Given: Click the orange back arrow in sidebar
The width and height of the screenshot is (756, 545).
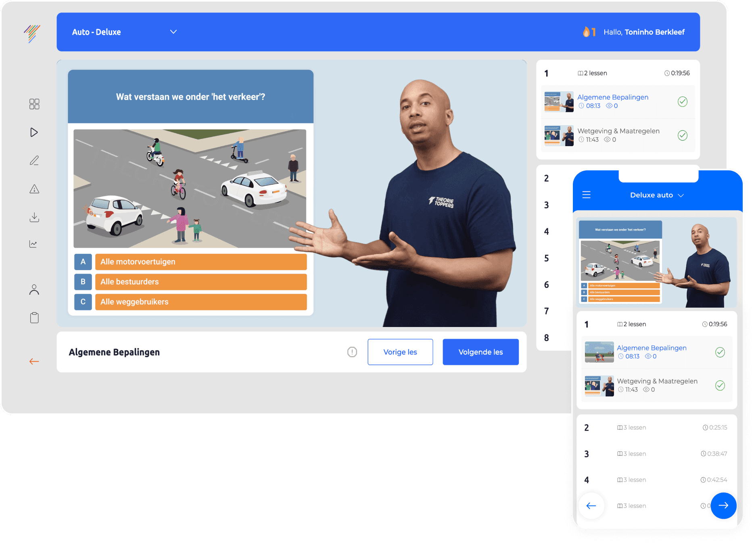Looking at the screenshot, I should point(34,361).
